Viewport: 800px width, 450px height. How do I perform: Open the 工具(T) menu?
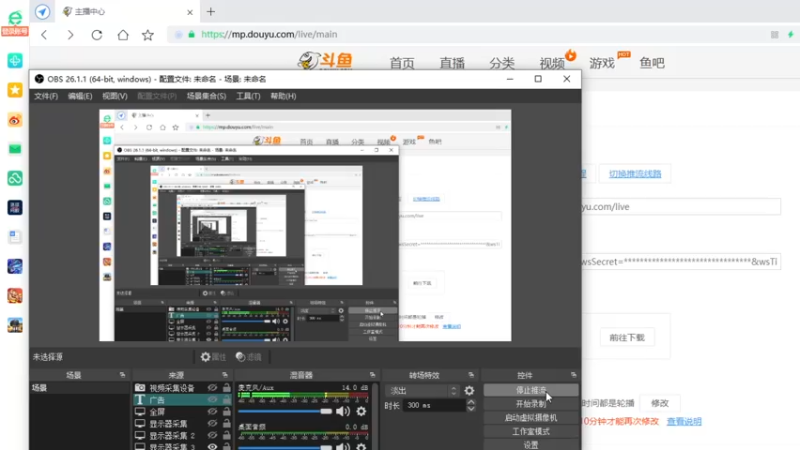coord(248,96)
